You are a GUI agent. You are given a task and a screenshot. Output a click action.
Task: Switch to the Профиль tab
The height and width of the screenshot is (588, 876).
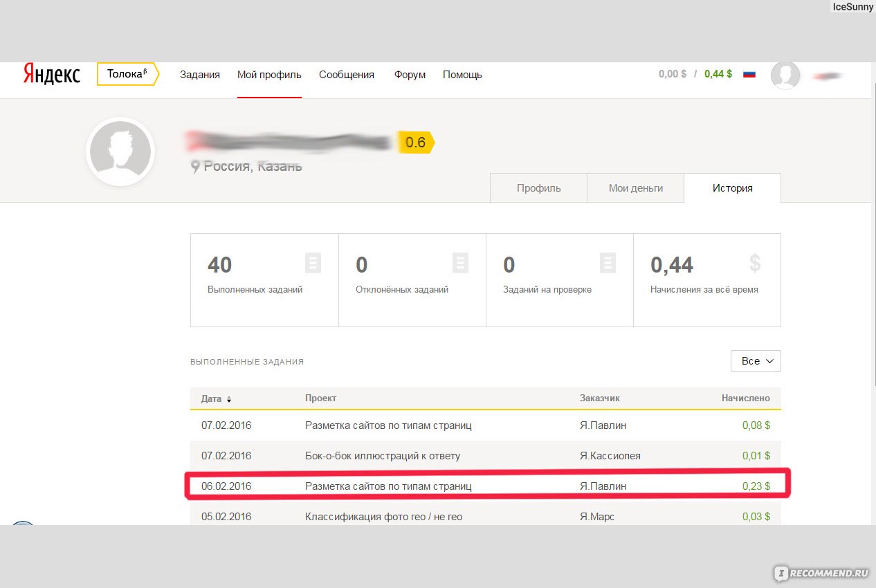(x=538, y=188)
